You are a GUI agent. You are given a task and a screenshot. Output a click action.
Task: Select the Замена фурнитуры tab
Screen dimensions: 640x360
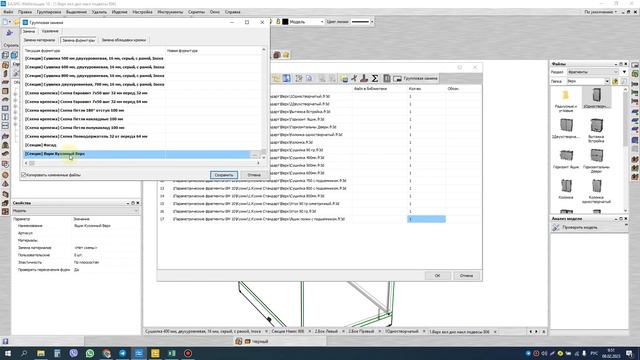(x=78, y=40)
